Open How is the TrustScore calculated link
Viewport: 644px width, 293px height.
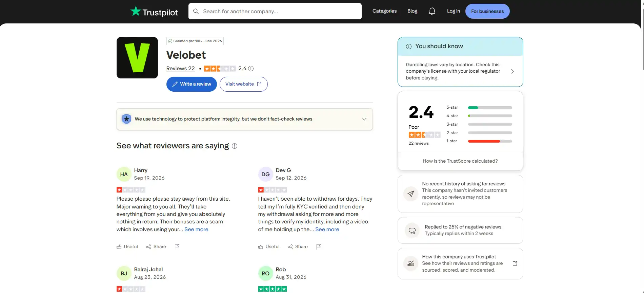point(460,161)
